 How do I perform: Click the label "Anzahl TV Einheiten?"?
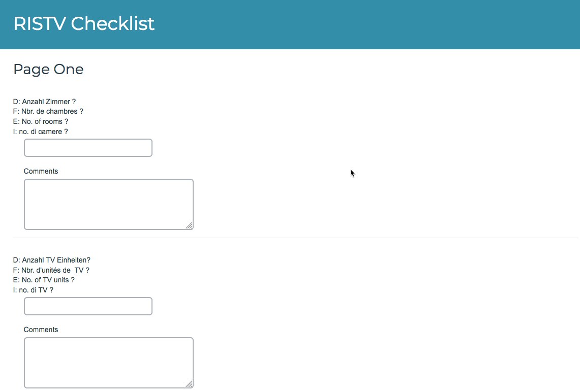(x=51, y=260)
